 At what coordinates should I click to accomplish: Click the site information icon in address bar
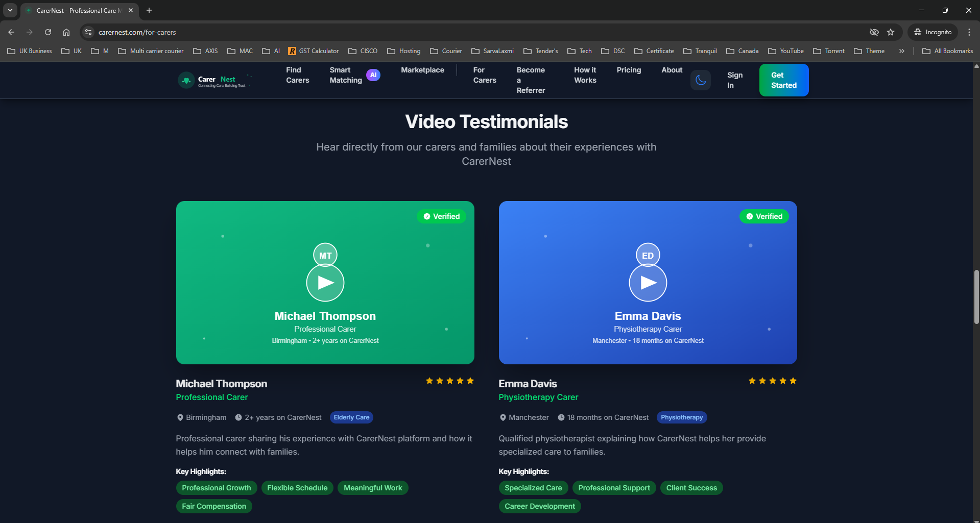point(88,32)
